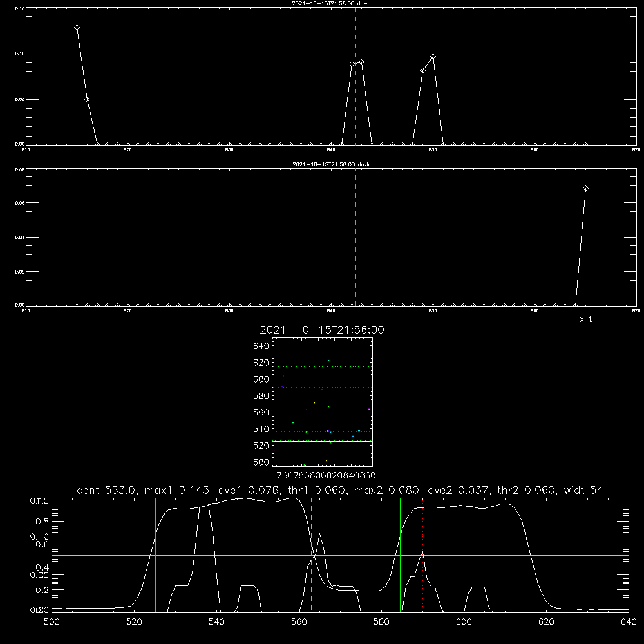Click the '500' label on the bottom plot x-axis

tap(52, 622)
